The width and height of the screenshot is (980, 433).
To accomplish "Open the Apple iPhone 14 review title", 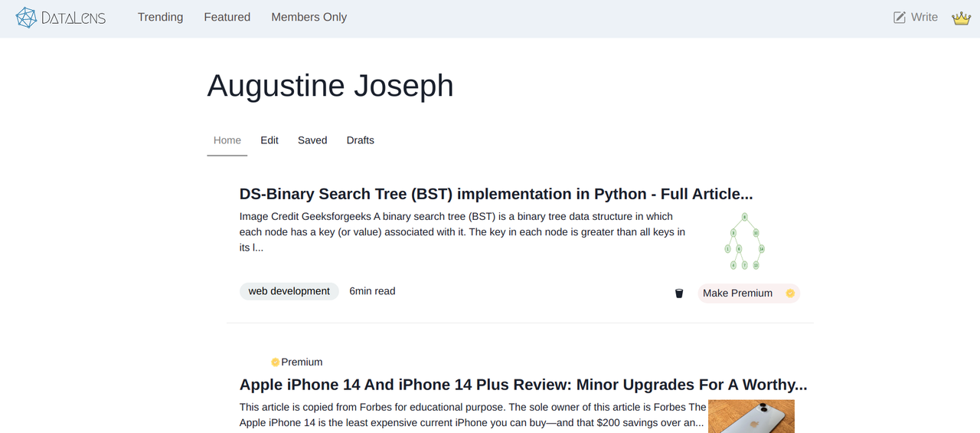I will pos(524,385).
